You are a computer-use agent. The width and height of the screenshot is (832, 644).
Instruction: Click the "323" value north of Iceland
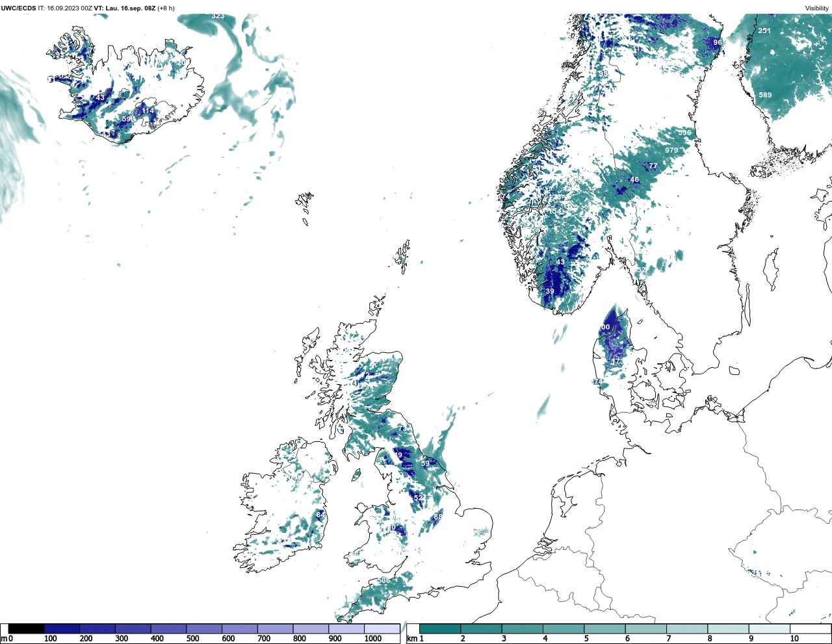pyautogui.click(x=218, y=16)
